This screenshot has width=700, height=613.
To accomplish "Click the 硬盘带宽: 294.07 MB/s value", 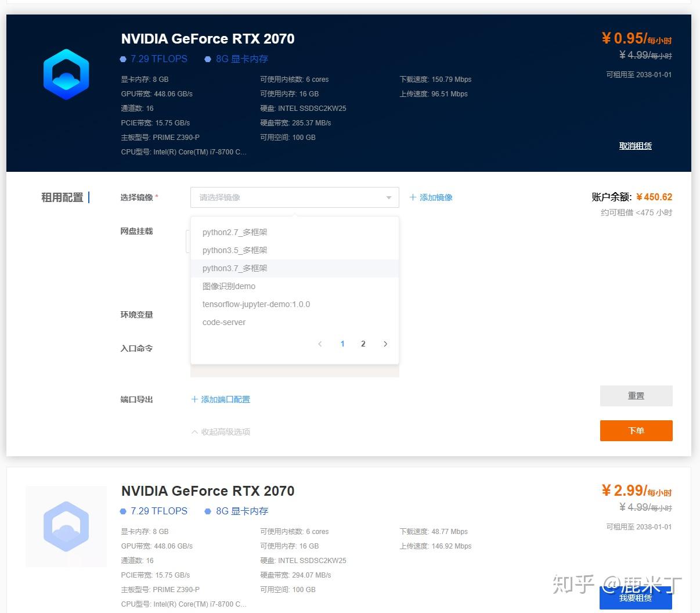I will click(x=295, y=575).
